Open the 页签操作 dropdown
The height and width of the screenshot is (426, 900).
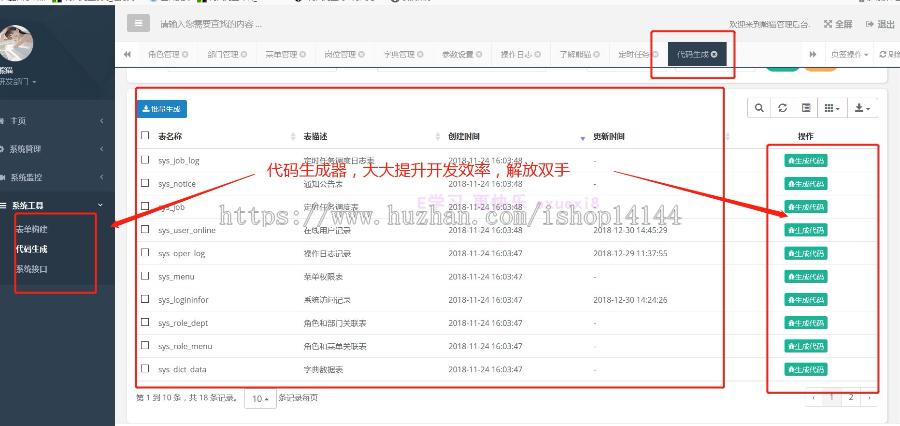tap(849, 55)
